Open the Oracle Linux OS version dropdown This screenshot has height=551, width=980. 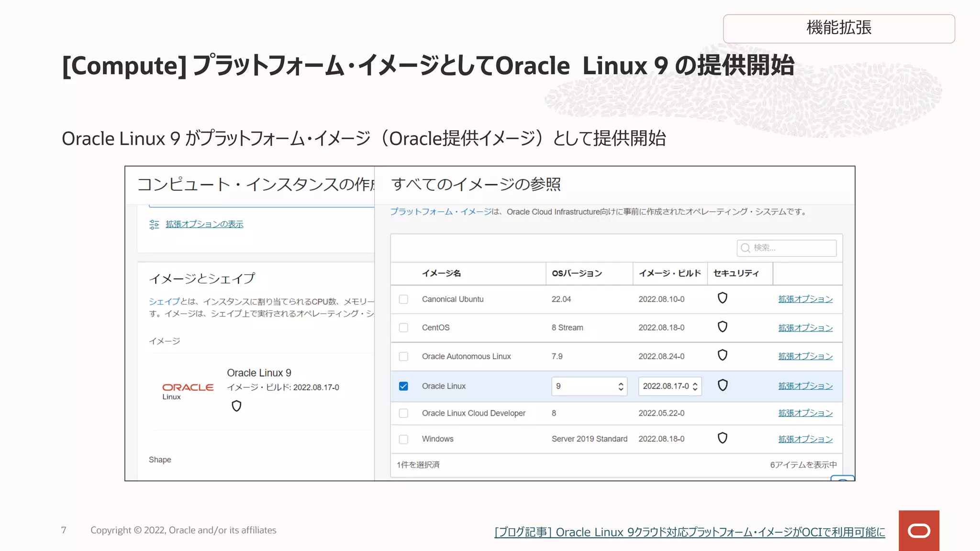tap(589, 386)
